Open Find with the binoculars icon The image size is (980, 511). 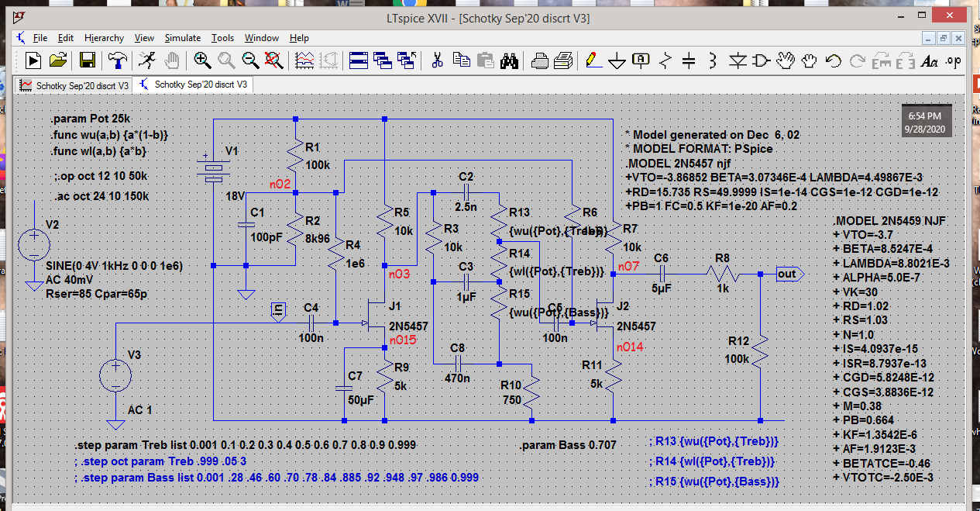click(509, 60)
